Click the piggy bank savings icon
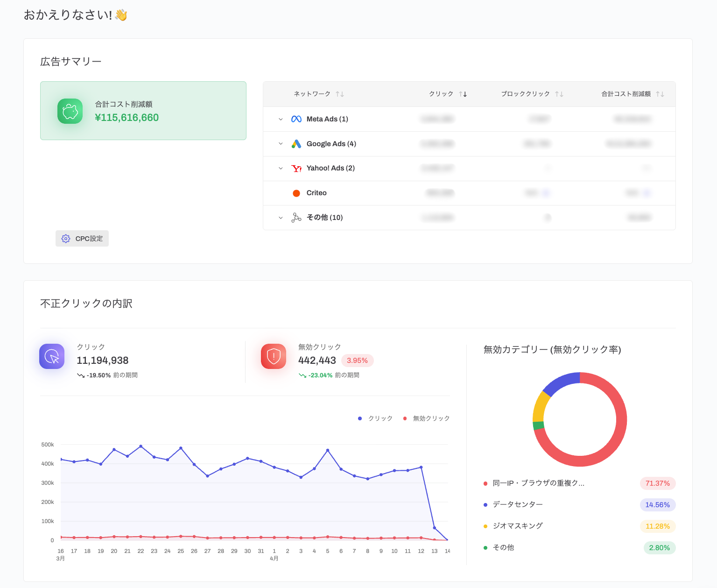 click(70, 111)
